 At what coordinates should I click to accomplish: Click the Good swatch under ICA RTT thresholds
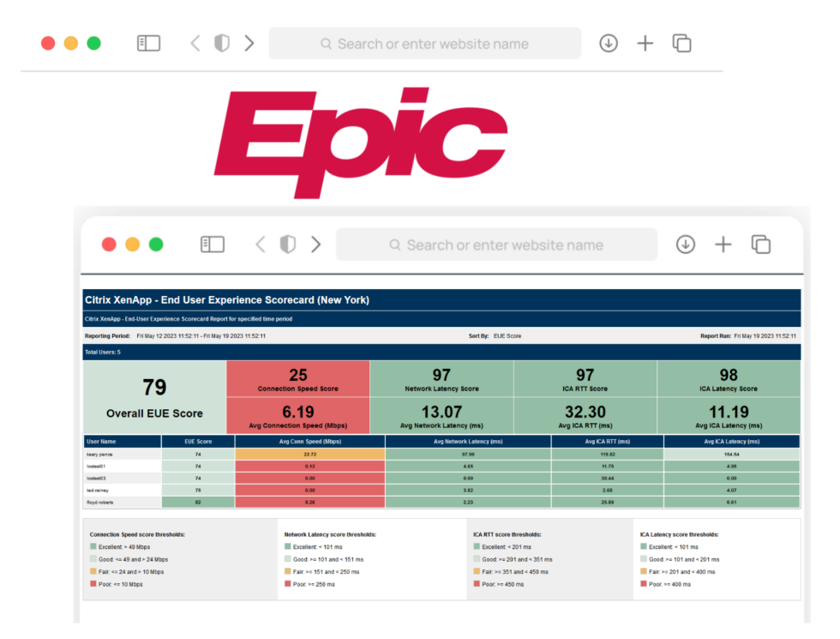coord(477,559)
